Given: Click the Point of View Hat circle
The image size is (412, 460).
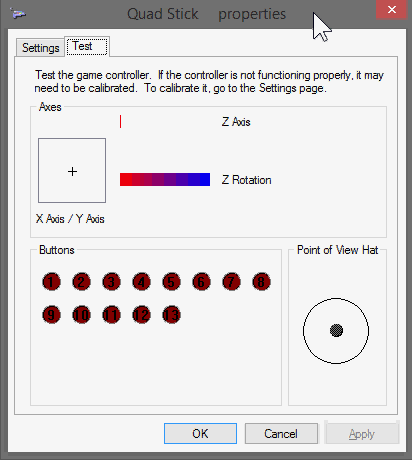Looking at the screenshot, I should [x=336, y=331].
